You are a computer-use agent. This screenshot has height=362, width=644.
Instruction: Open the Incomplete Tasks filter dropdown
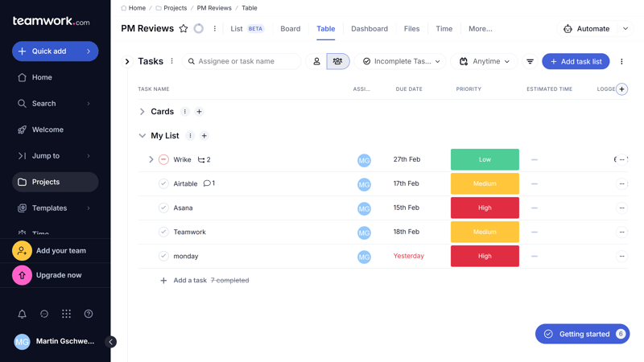400,61
